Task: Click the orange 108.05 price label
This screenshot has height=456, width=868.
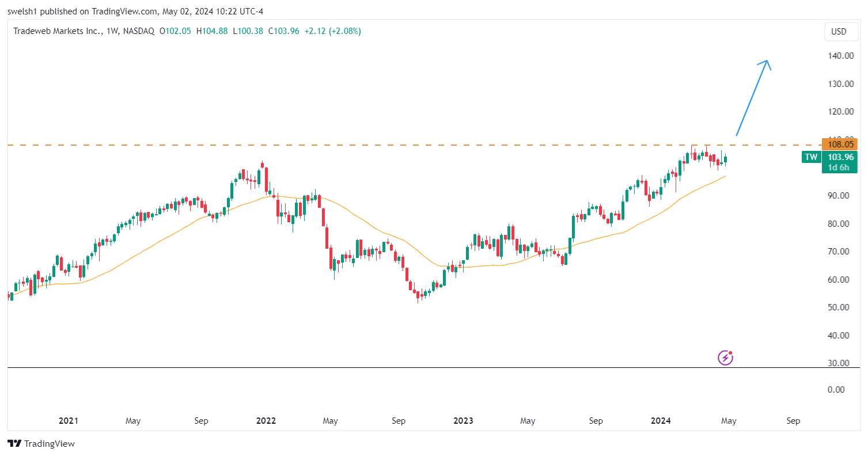Action: tap(841, 145)
